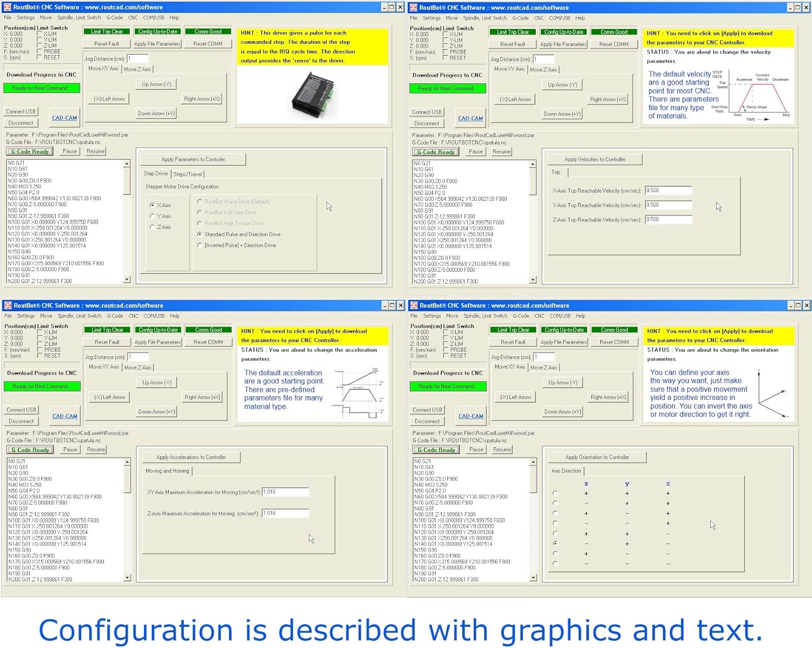Viewport: 812px width, 648px height.
Task: Open the File menu in bottom-right window
Action: [x=414, y=316]
